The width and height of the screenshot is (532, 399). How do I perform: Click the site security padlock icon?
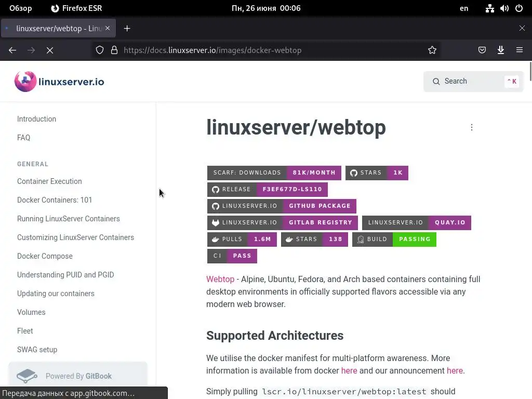coord(114,50)
